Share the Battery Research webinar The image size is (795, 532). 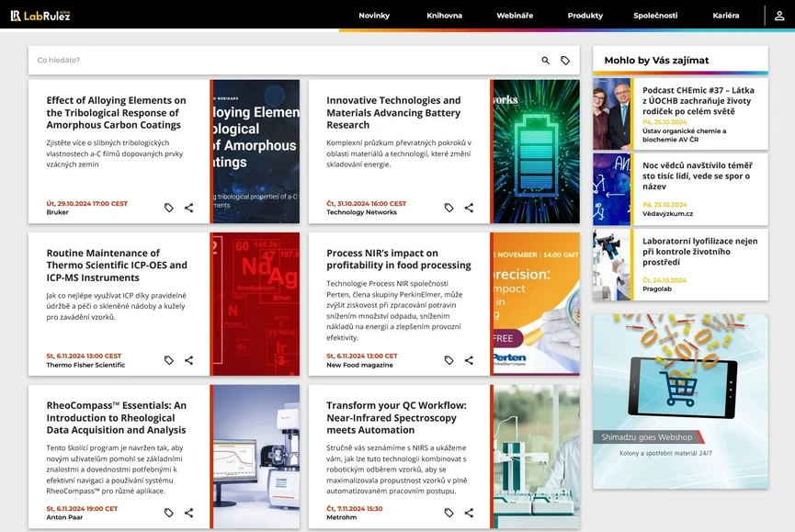pos(469,208)
